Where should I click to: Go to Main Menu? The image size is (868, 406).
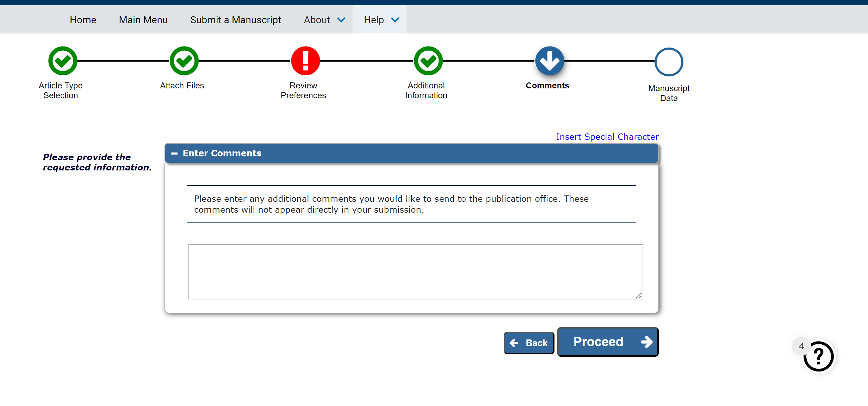click(143, 20)
